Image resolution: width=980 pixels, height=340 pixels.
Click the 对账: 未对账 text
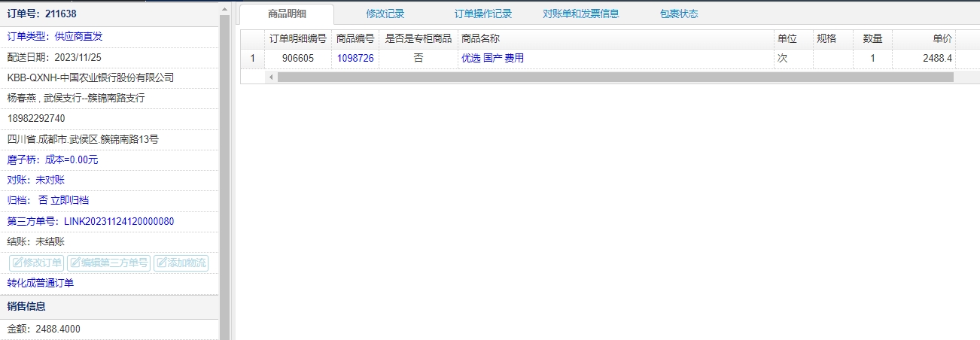pyautogui.click(x=36, y=180)
